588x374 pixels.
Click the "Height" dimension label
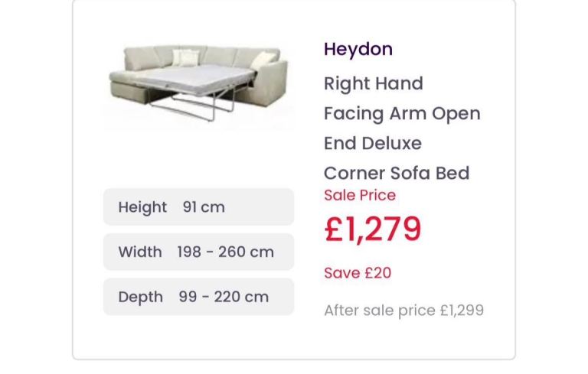point(142,207)
